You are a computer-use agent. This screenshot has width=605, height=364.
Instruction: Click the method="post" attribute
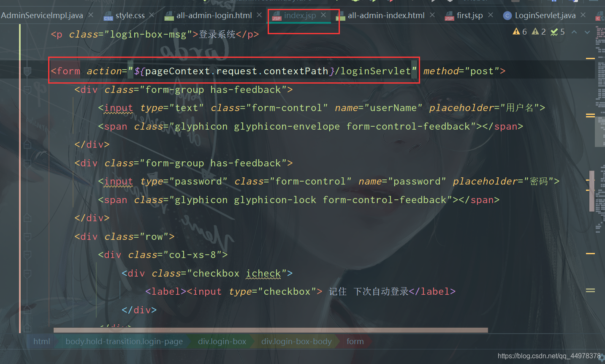(x=461, y=71)
